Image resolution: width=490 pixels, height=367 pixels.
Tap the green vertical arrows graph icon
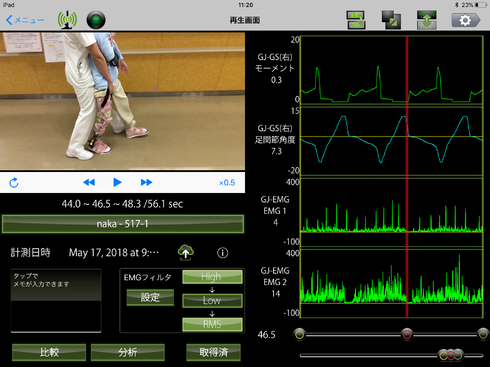click(427, 20)
